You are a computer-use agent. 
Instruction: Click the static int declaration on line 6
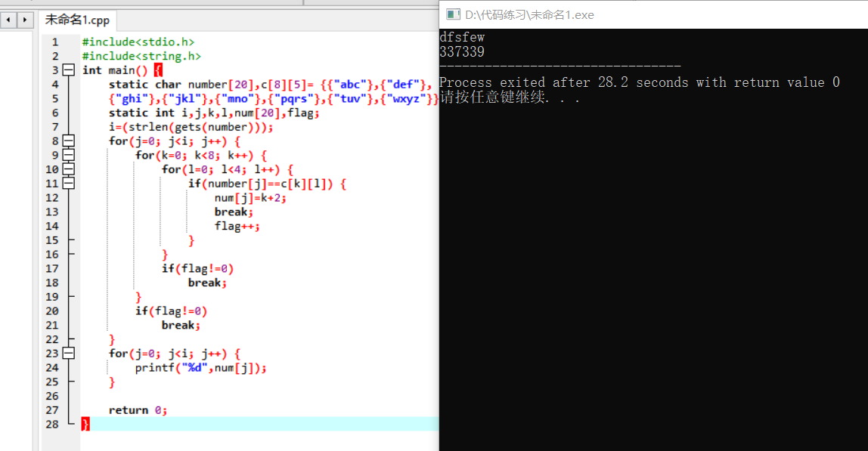click(214, 113)
